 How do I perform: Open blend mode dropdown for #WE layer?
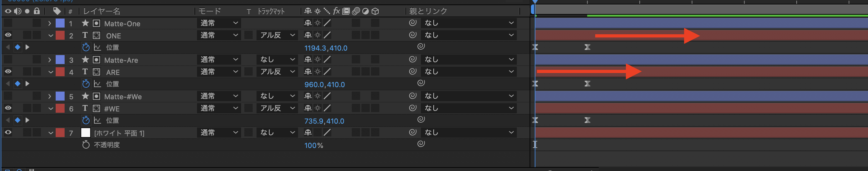pos(219,108)
